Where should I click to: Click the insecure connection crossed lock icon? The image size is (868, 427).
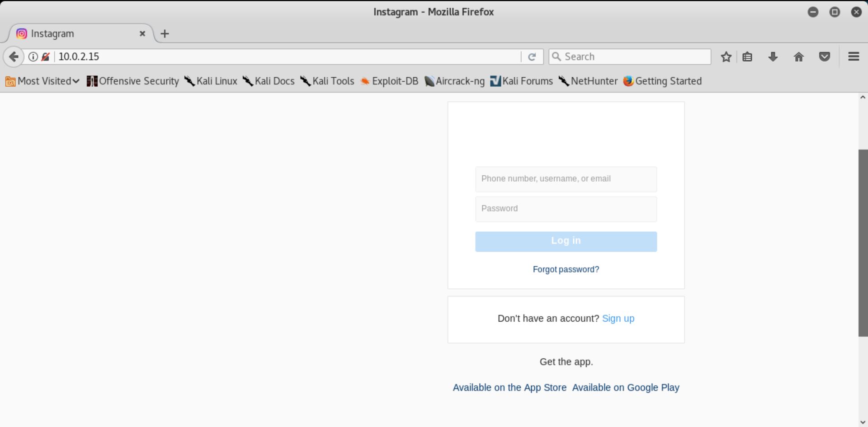pyautogui.click(x=46, y=56)
